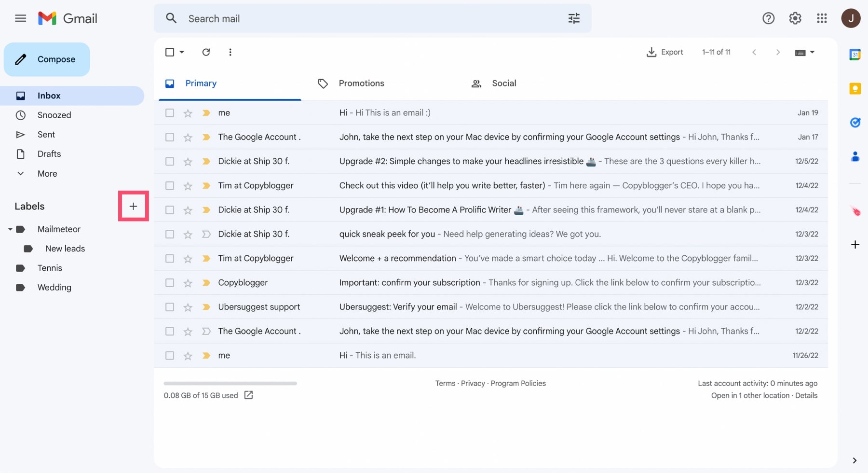Open 'Important: confirm your subscription' email

pyautogui.click(x=491, y=283)
